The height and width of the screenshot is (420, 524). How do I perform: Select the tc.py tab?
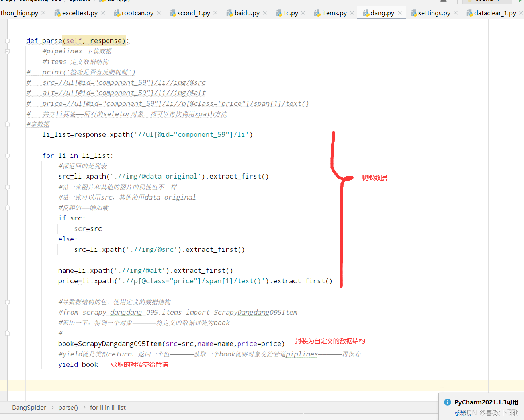click(291, 13)
